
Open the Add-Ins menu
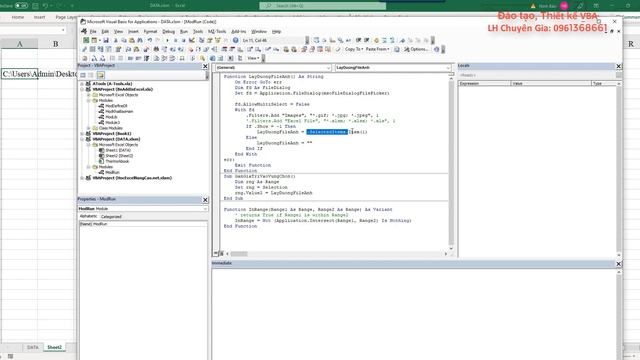pyautogui.click(x=238, y=31)
